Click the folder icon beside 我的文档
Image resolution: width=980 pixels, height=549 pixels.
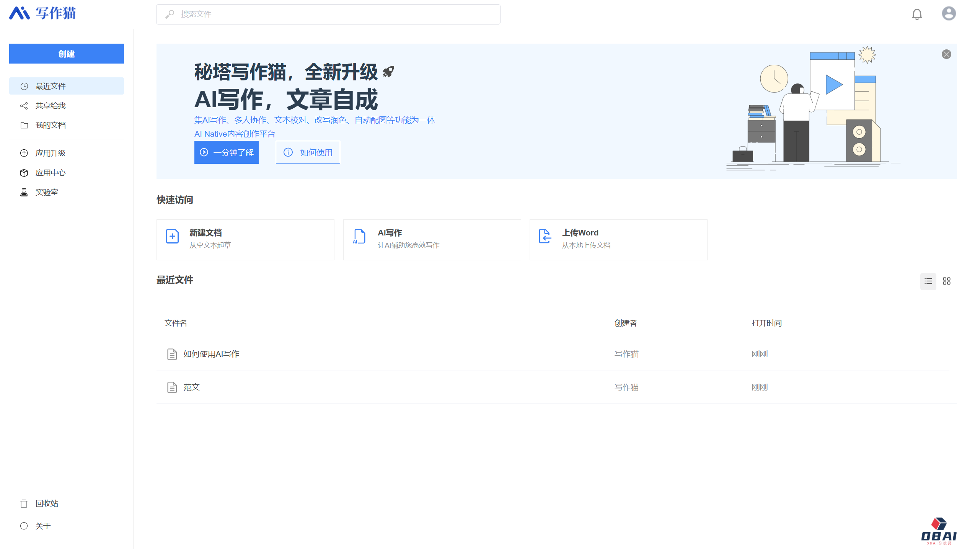24,125
